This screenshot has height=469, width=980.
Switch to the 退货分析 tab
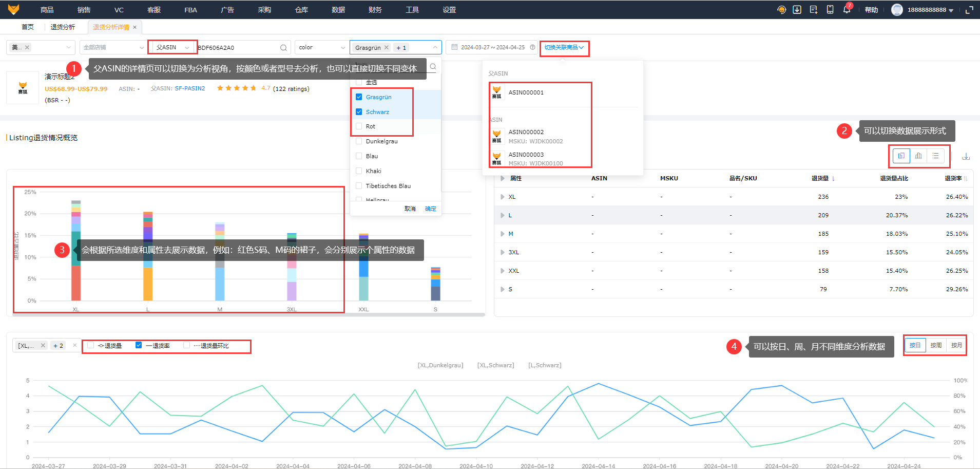(x=63, y=27)
